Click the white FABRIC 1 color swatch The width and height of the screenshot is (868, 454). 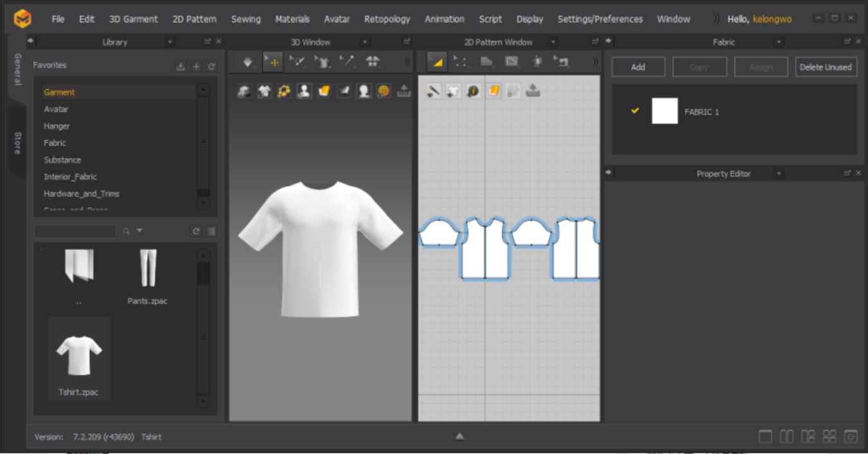[665, 110]
